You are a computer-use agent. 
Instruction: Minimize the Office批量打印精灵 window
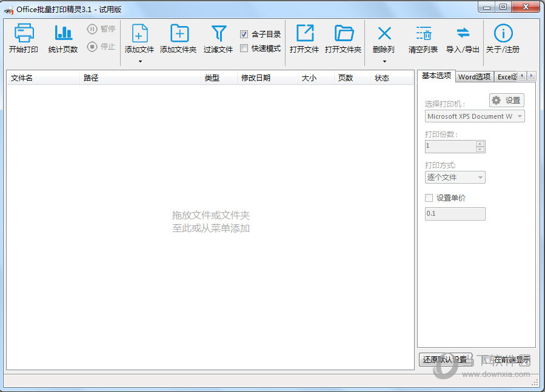tap(487, 7)
